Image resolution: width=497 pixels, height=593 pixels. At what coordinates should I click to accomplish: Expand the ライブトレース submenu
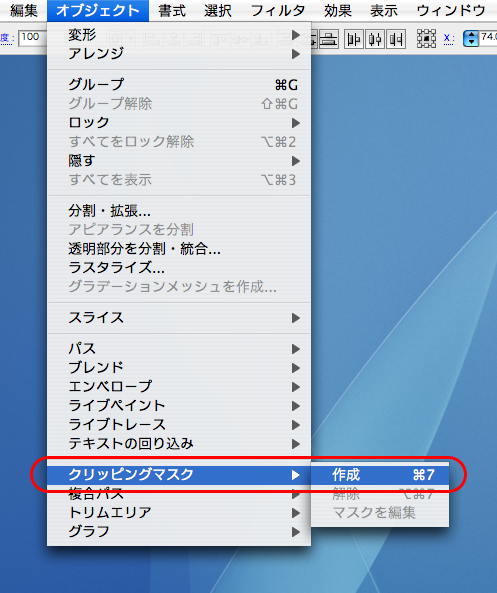coord(179,425)
